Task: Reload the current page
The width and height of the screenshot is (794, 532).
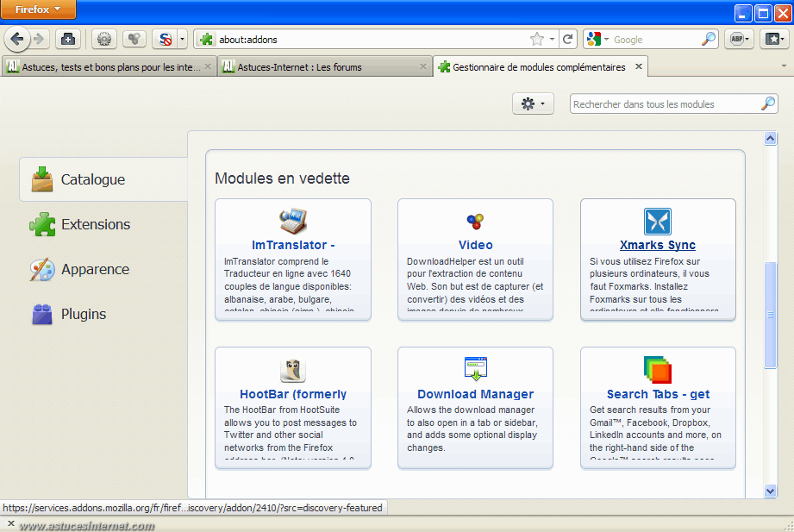Action: point(567,39)
